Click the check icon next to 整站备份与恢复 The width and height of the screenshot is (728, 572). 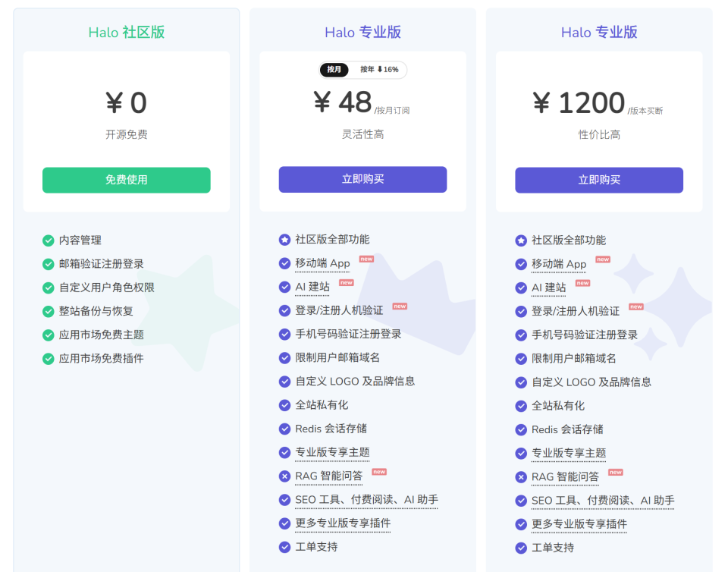coord(49,311)
